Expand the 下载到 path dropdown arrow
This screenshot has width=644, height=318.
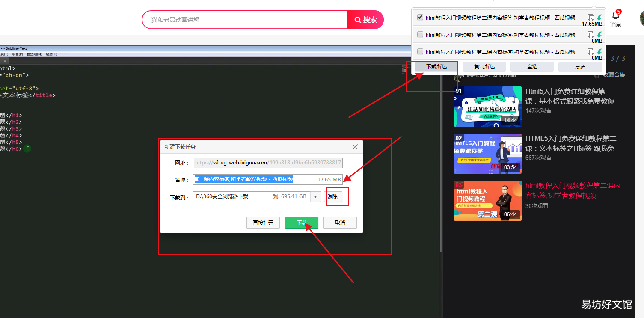(x=316, y=197)
